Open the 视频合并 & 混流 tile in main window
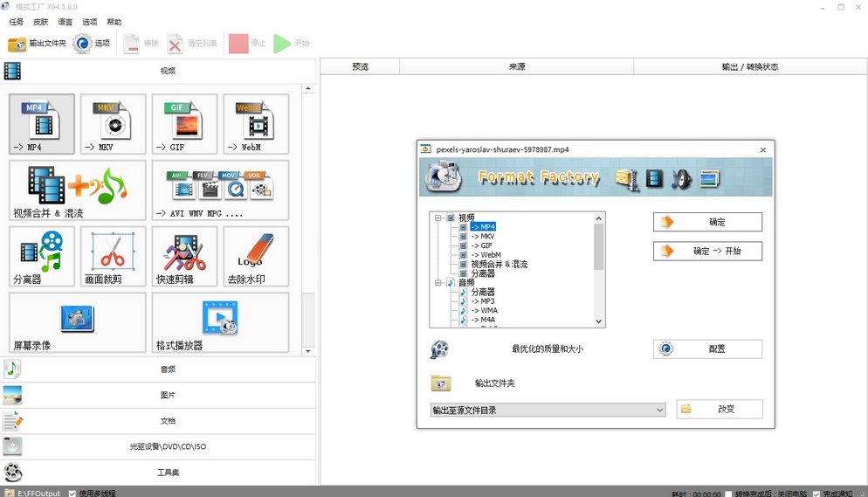This screenshot has height=497, width=868. click(x=78, y=190)
